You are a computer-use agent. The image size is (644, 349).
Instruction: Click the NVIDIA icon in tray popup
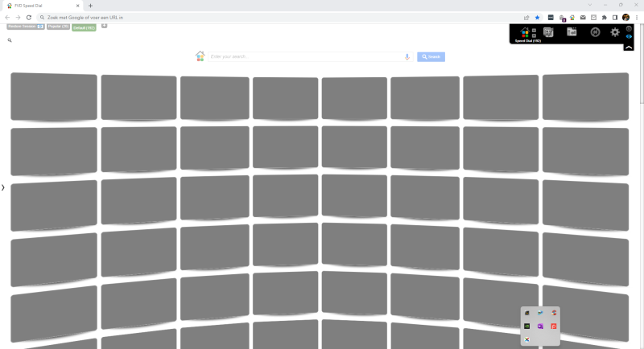[x=527, y=326]
